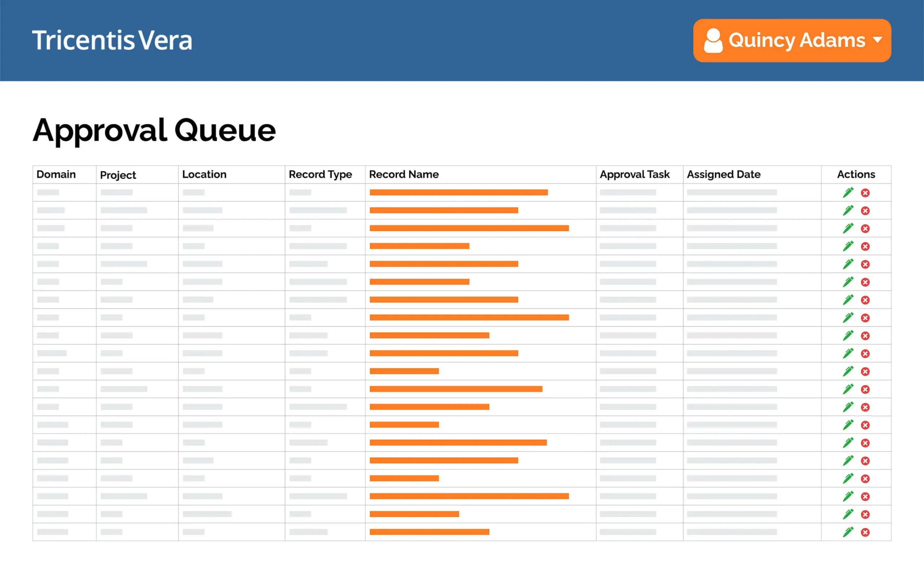Image resolution: width=924 pixels, height=570 pixels.
Task: Click the red X icon in third row
Action: point(865,229)
